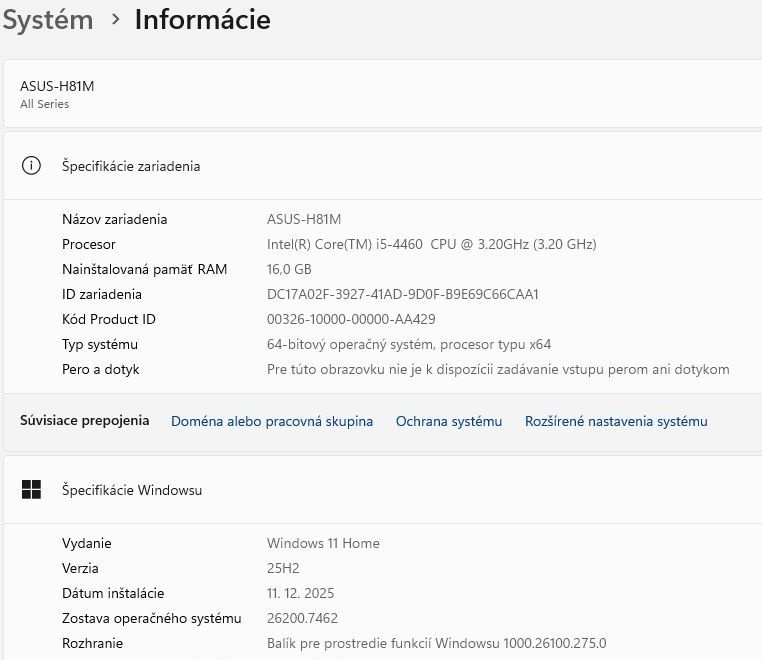
Task: Click the Pero a dotyk label
Action: click(101, 369)
